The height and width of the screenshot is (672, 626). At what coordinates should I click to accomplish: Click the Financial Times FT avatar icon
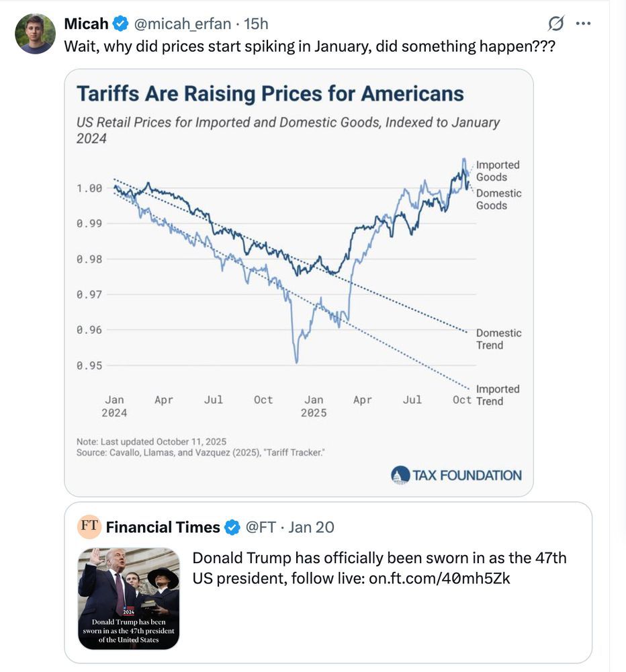89,526
